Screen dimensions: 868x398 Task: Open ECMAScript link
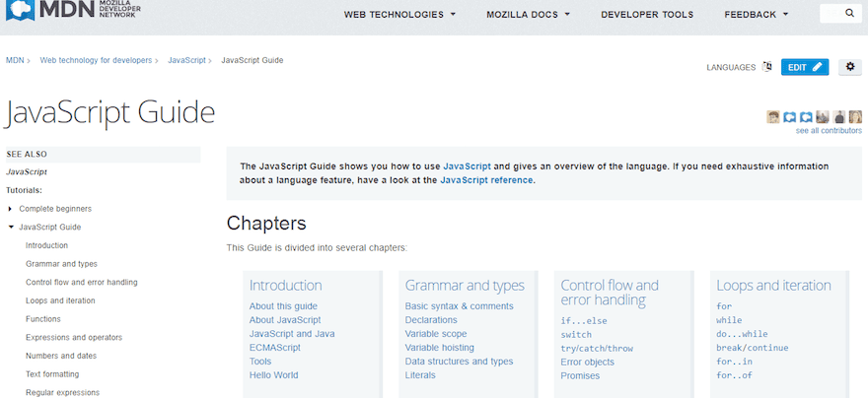coord(274,348)
